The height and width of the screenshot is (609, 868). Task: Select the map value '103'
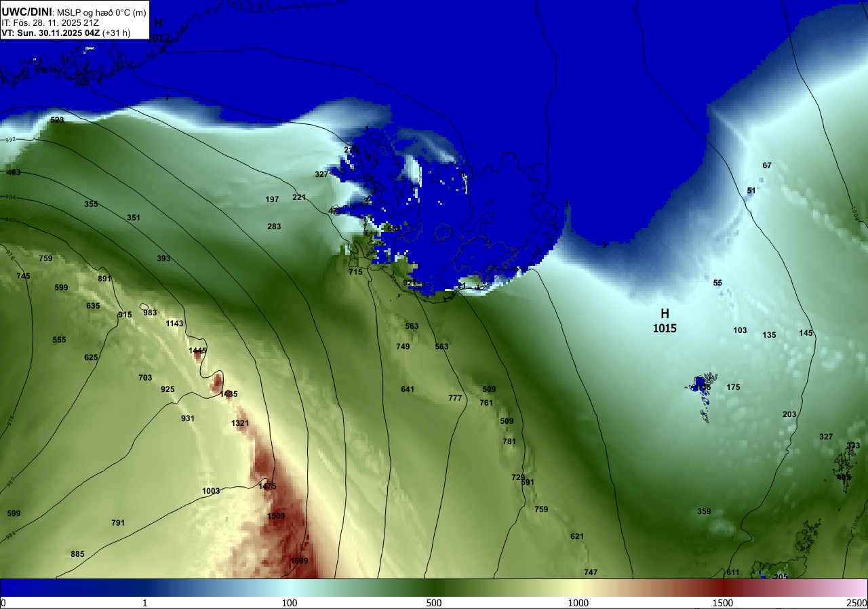740,330
